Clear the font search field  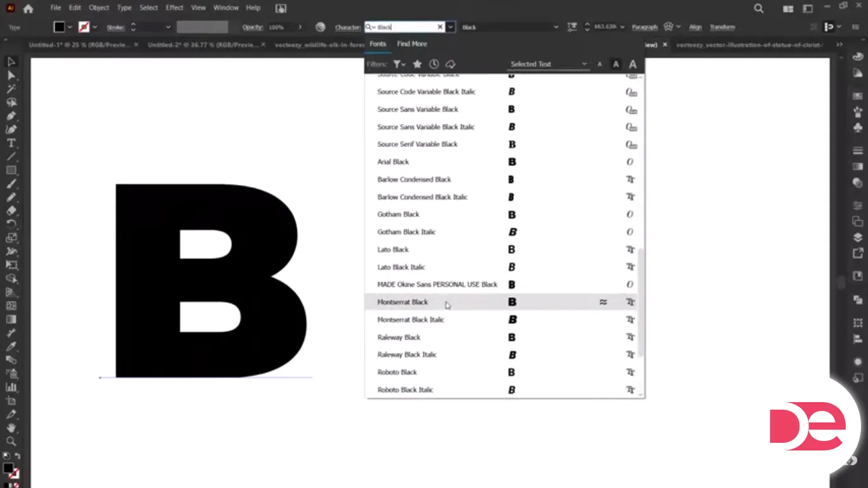[x=439, y=27]
